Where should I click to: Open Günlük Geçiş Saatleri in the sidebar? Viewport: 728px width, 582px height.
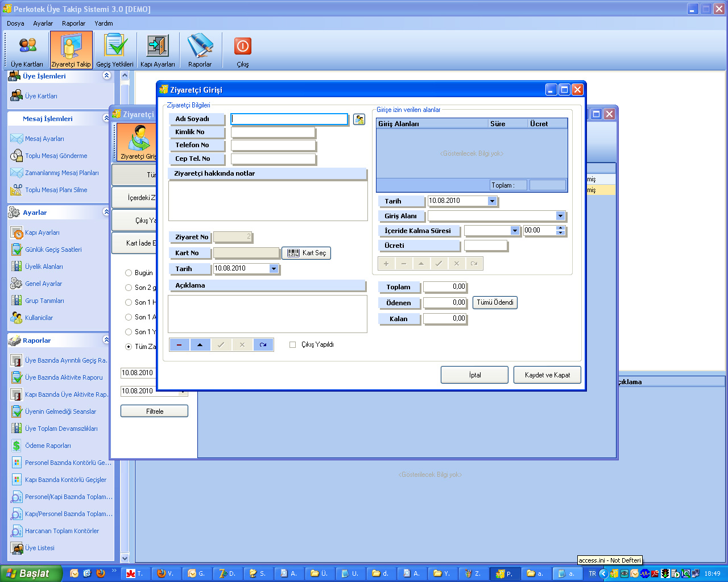coord(53,250)
